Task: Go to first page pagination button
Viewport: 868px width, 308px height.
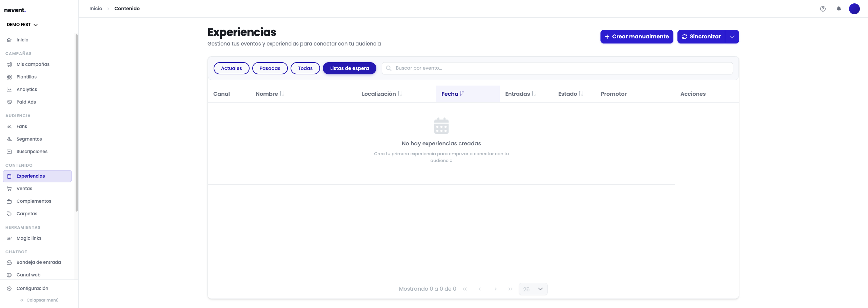Action: click(465, 289)
